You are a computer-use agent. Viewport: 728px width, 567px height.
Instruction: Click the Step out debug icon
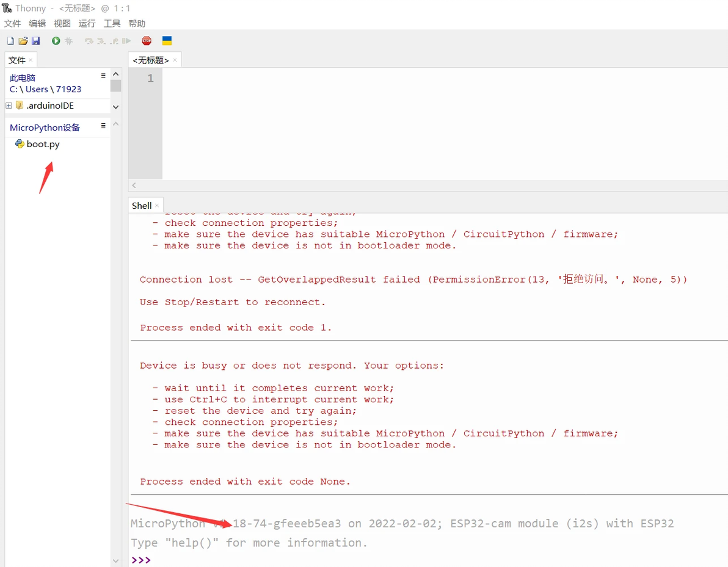click(114, 41)
